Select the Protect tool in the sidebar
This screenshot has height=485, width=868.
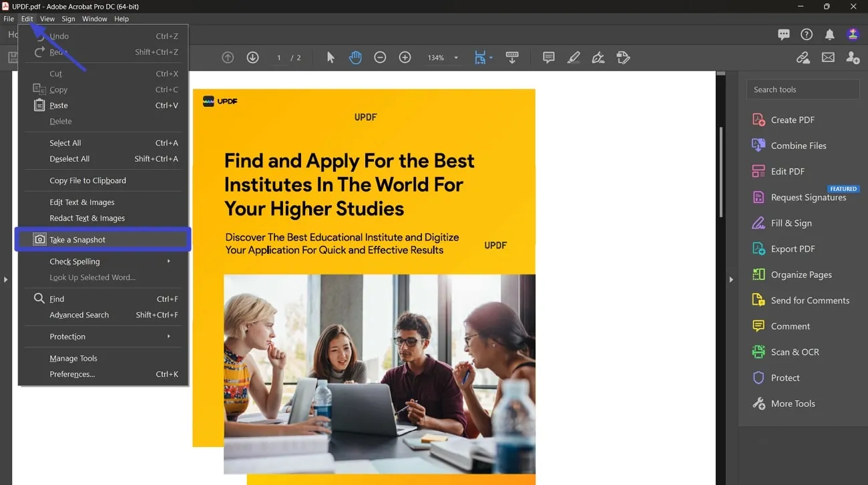785,377
